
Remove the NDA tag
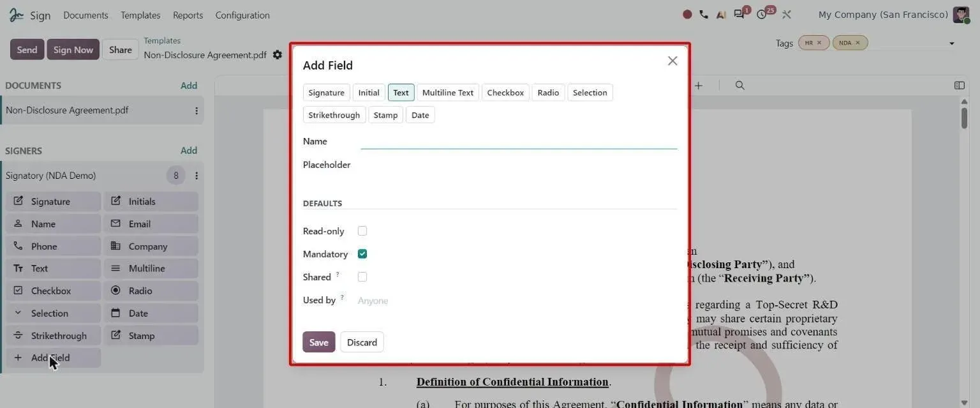857,43
